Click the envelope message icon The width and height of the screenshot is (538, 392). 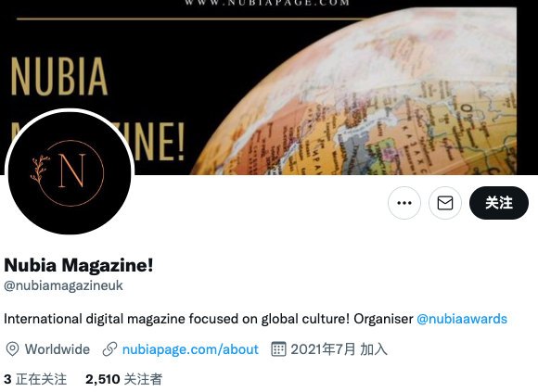445,203
